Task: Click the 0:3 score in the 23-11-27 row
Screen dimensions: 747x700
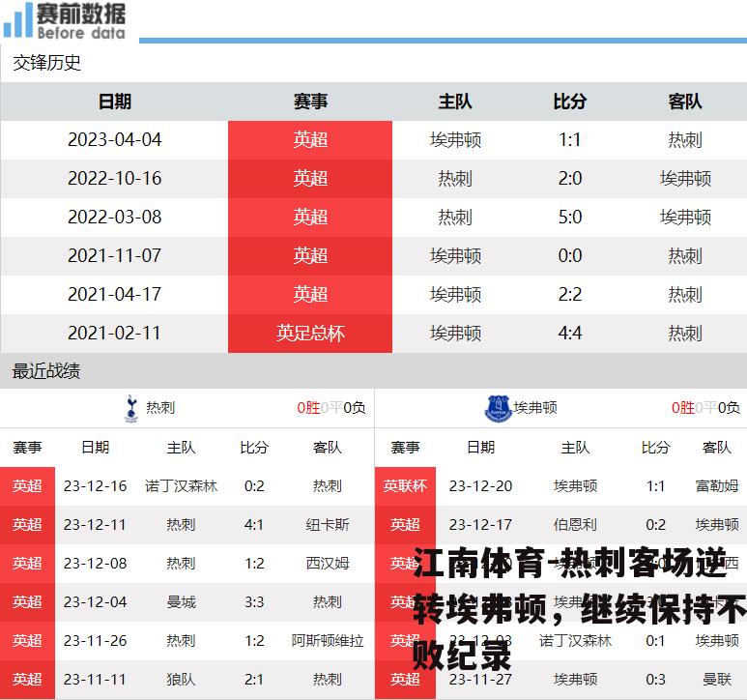Action: click(x=655, y=679)
